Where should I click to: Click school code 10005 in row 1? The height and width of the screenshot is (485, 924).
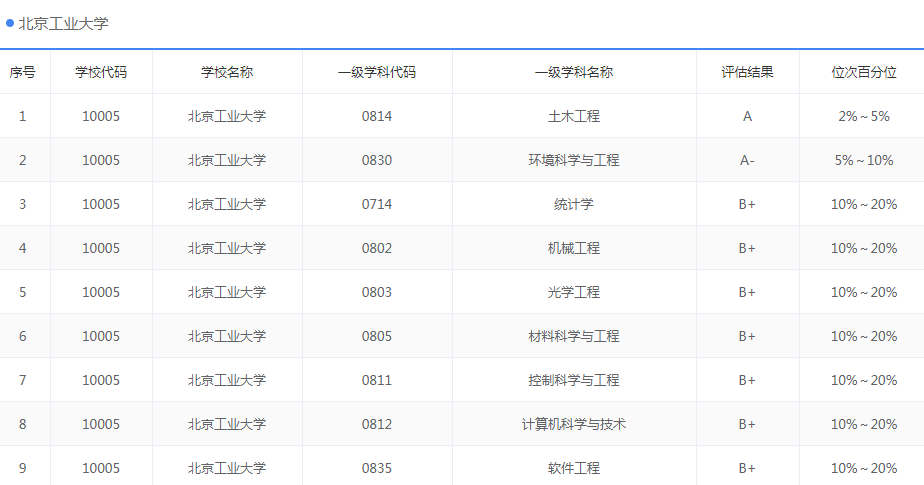coord(101,116)
